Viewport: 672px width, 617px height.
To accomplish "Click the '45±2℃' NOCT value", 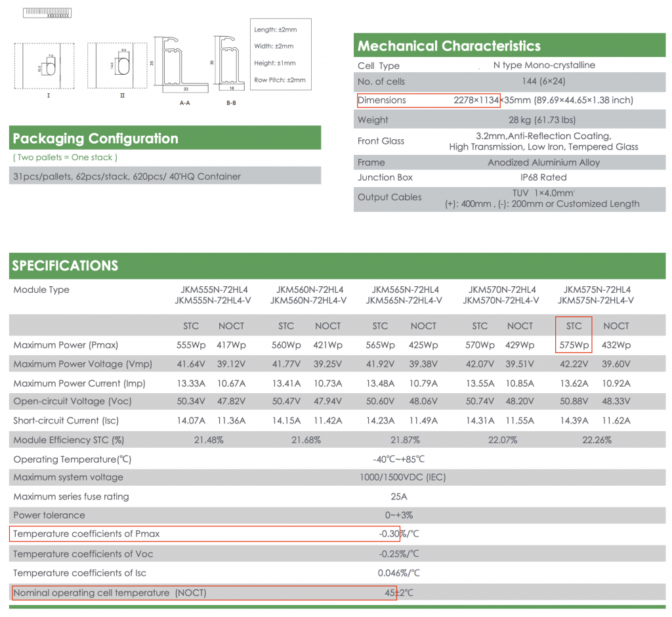I will 398,593.
